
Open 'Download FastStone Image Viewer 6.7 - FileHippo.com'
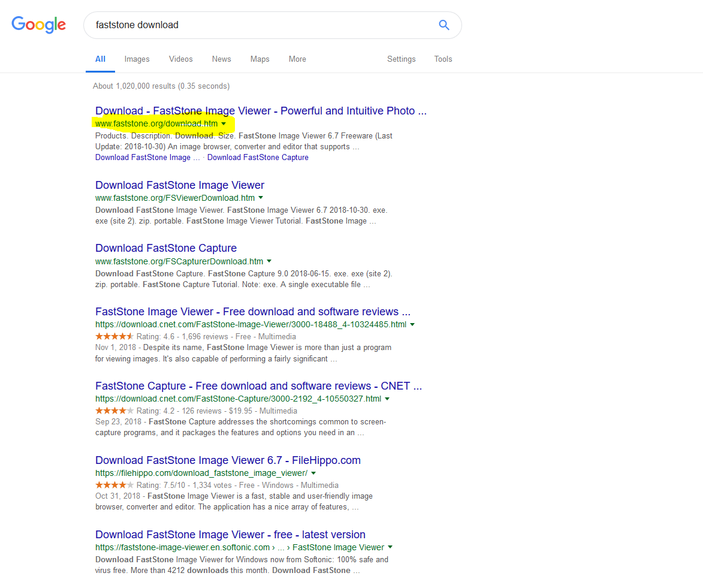[228, 460]
